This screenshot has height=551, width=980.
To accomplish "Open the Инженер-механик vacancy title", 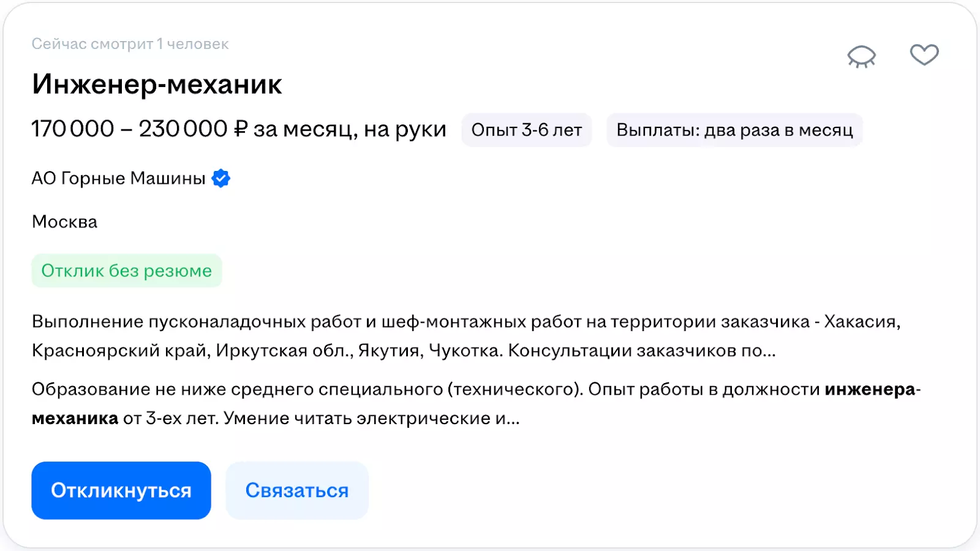I will [157, 85].
